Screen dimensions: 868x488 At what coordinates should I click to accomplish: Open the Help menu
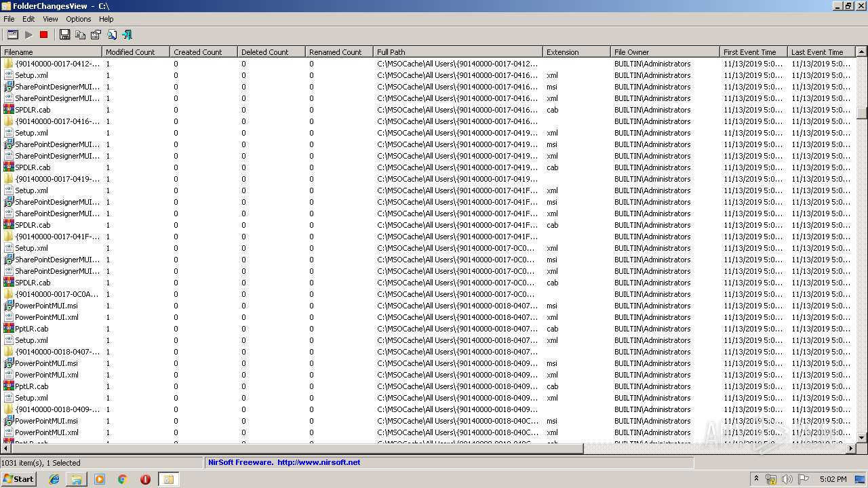106,19
